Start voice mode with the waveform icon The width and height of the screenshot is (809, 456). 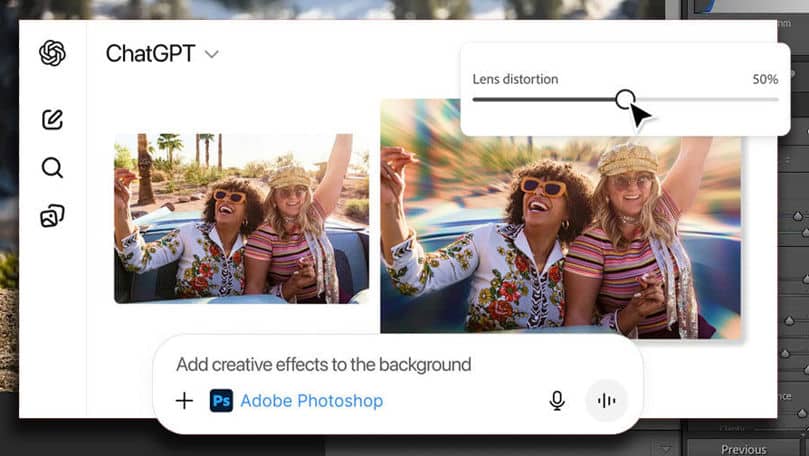[x=606, y=401]
